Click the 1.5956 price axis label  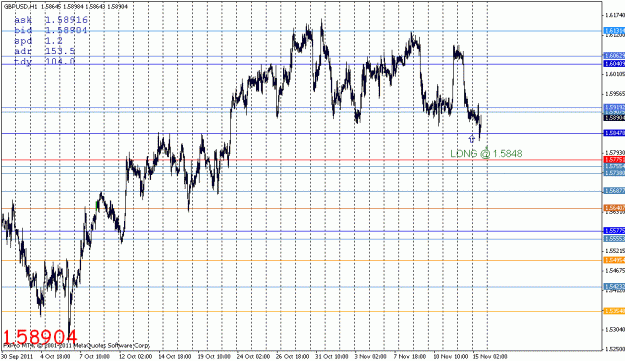tap(615, 94)
